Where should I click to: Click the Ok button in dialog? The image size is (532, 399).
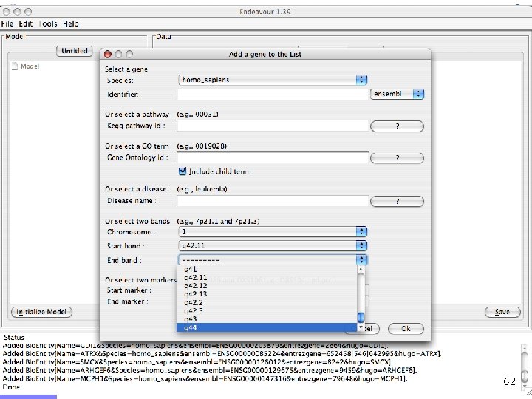click(x=406, y=328)
